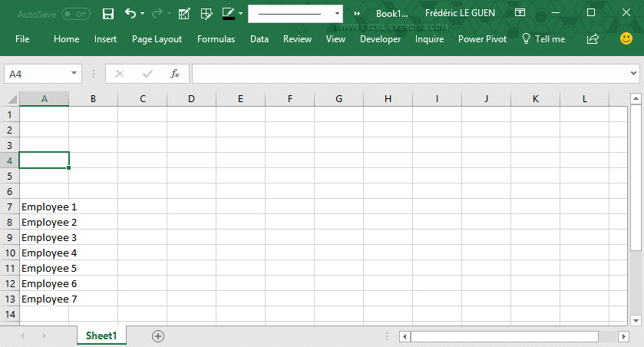This screenshot has width=644, height=347.
Task: Click in the Name Box showing A4
Action: click(x=37, y=74)
